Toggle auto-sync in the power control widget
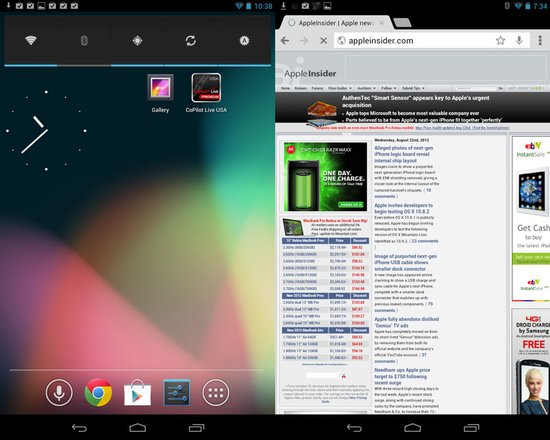 pos(190,40)
